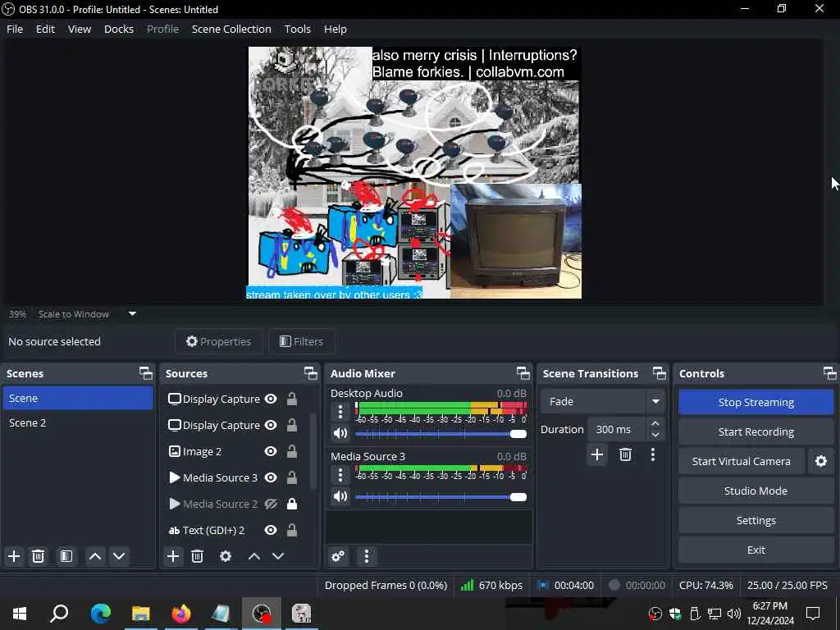
Task: Unlock the Media Source 2 source
Action: [x=292, y=504]
